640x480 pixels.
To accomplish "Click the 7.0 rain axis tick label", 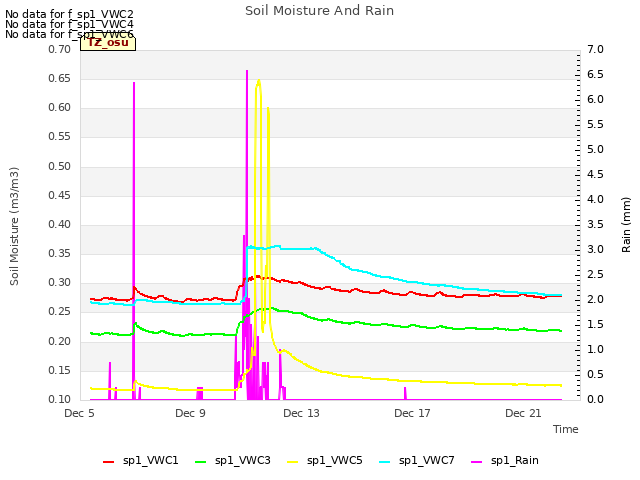I will click(x=596, y=49).
